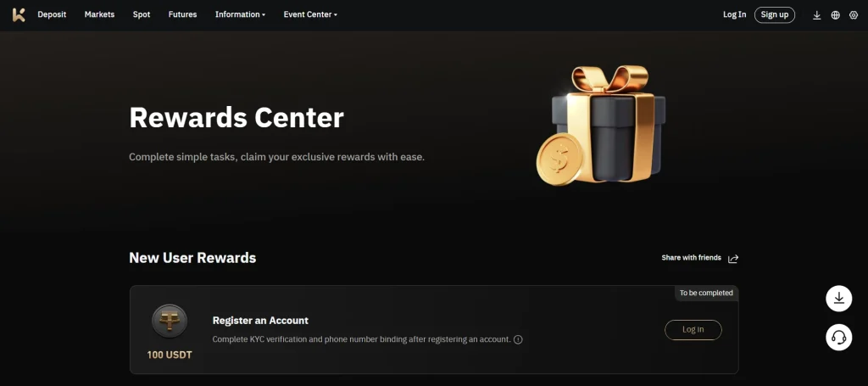Click the download icon in the top bar
Screen dimensions: 868x386
[816, 15]
